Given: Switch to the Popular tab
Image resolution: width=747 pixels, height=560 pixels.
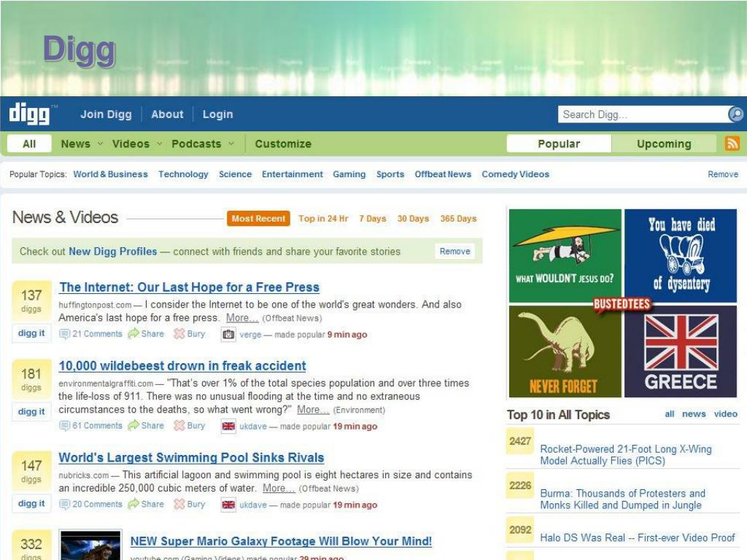Looking at the screenshot, I should 559,144.
